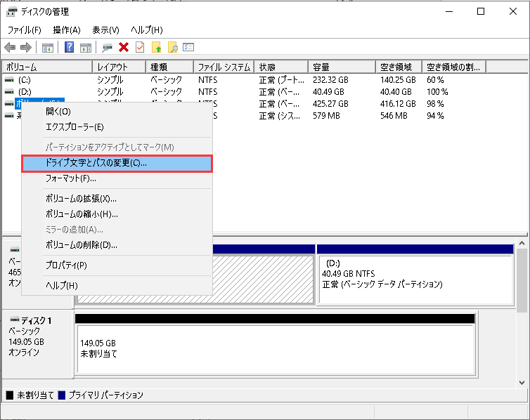Choose フォーマット(F)... in context menu
Screen dimensions: 530x420
(70, 178)
